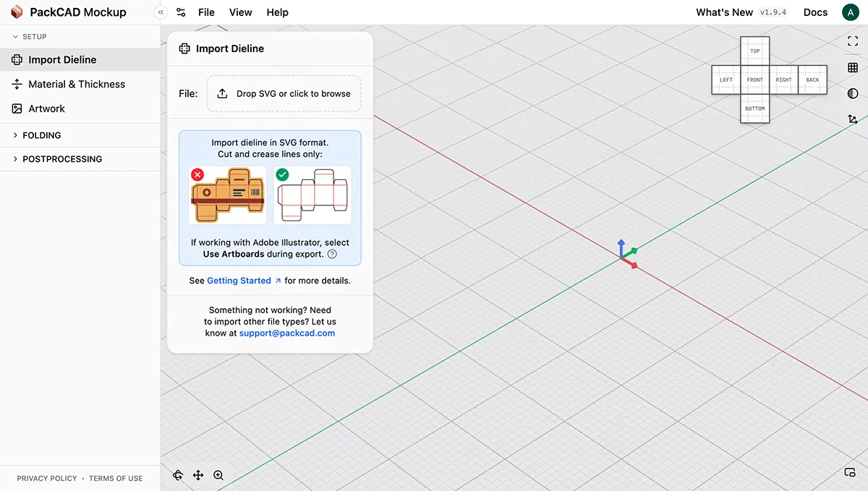Select the pan move tool
868x491 pixels.
point(198,475)
